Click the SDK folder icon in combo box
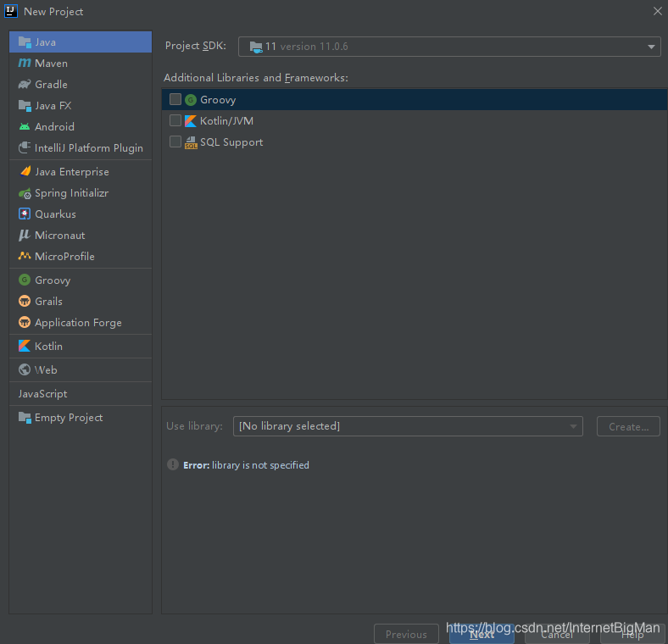Viewport: 668px width, 644px height. pos(256,47)
